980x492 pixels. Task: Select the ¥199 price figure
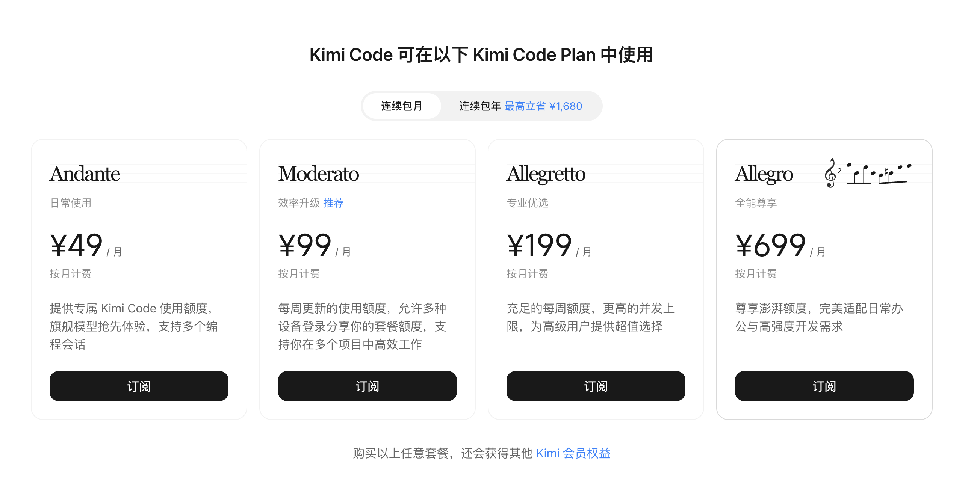540,245
